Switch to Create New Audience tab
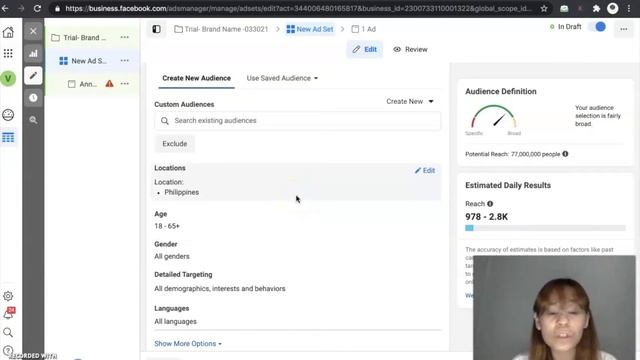The width and height of the screenshot is (640, 360). point(196,78)
